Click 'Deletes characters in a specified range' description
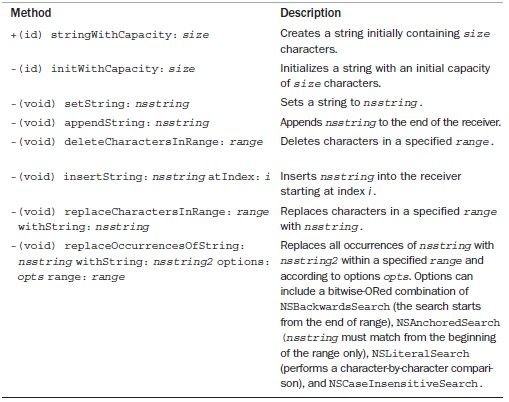509x402 pixels. coord(387,141)
